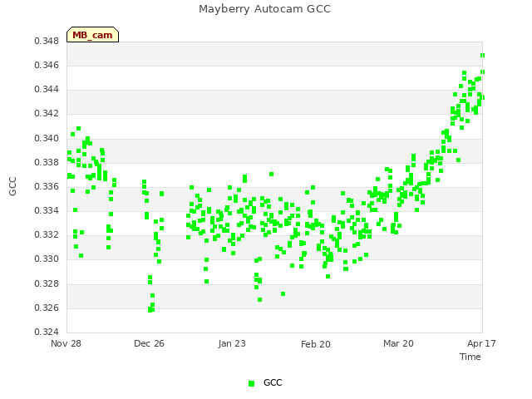Click the 0.338 y-axis value
The width and height of the screenshot is (532, 399).
click(47, 163)
